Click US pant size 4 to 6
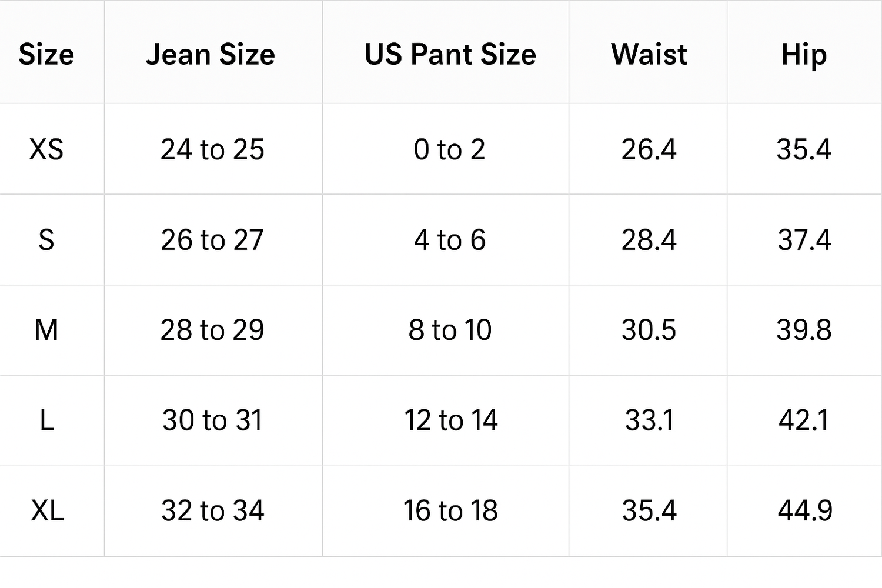This screenshot has height=588, width=882. coord(450,240)
